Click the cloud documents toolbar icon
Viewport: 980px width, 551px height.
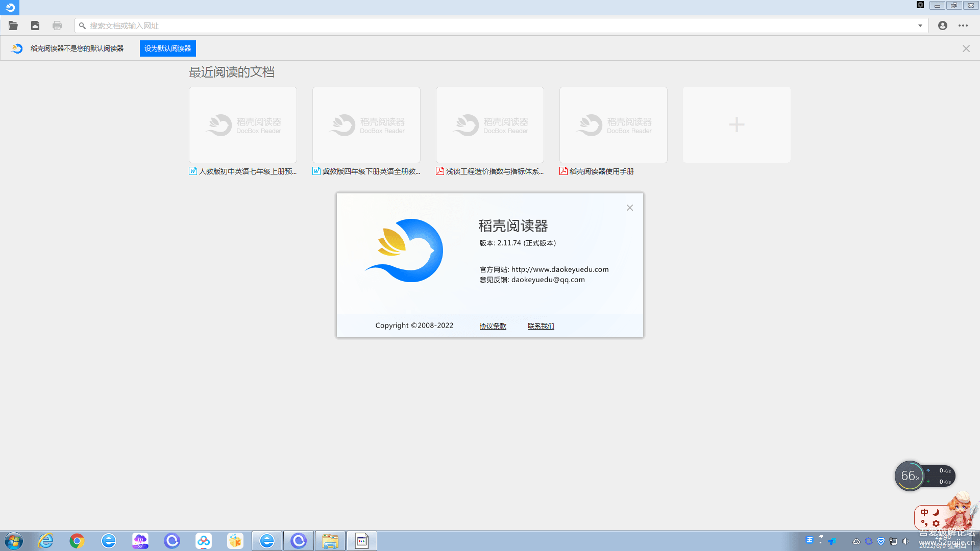coord(35,26)
